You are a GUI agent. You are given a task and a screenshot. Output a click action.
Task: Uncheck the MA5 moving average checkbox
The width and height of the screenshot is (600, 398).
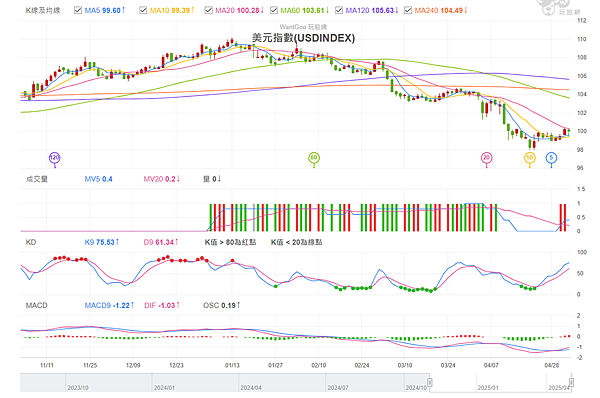78,10
